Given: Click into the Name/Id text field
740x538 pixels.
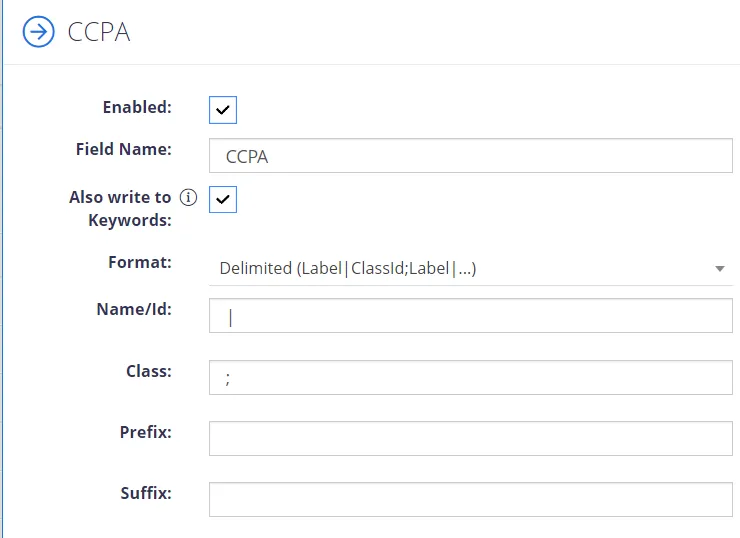Looking at the screenshot, I should [x=471, y=316].
